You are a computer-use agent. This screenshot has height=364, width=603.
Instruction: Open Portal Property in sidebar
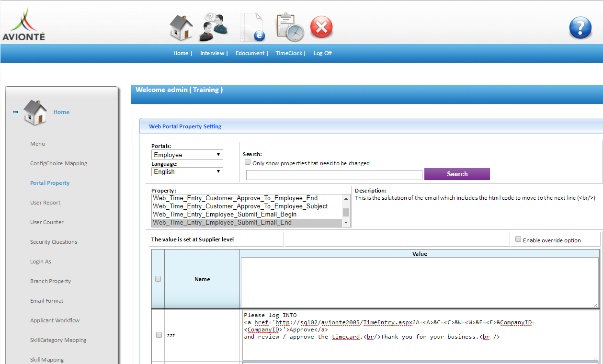click(50, 183)
